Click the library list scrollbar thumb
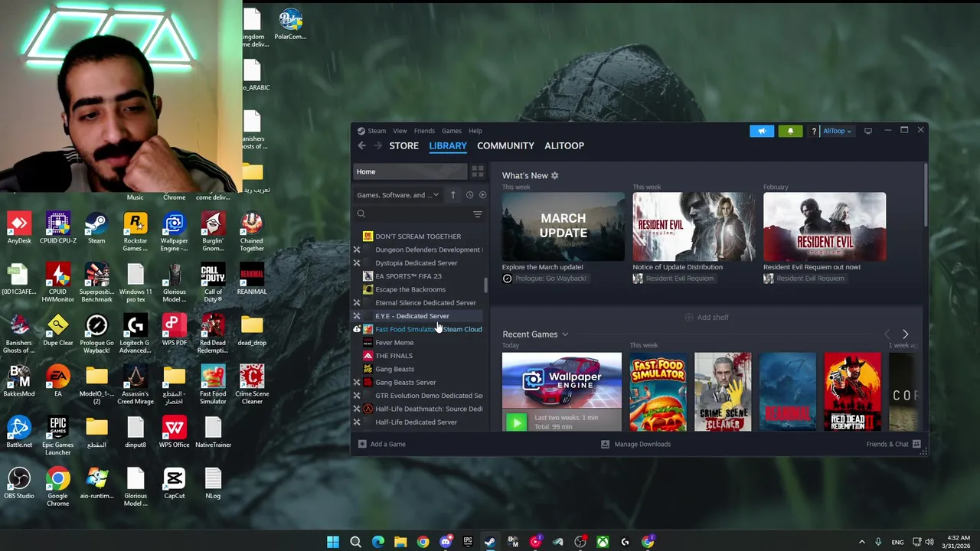 (485, 285)
